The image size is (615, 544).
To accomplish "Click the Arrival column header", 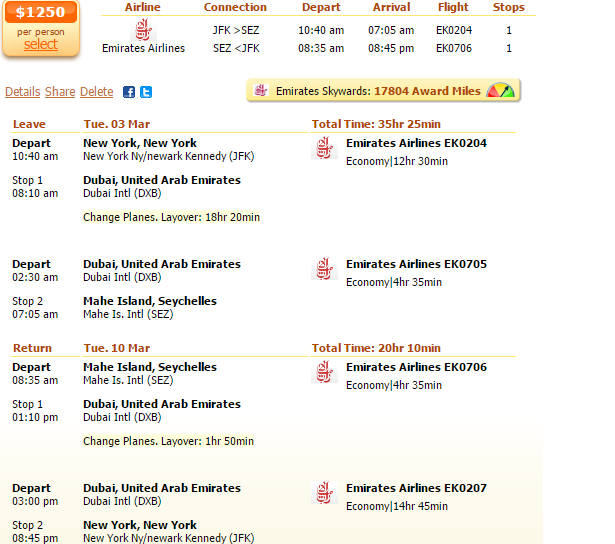I will click(391, 7).
